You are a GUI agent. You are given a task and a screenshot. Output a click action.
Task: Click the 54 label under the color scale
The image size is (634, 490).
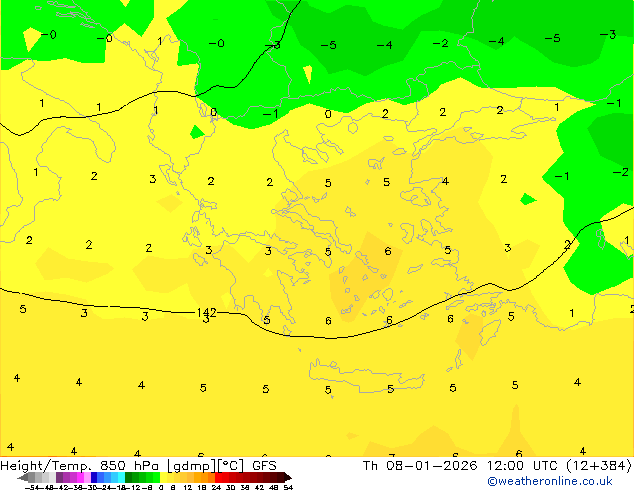287,488
